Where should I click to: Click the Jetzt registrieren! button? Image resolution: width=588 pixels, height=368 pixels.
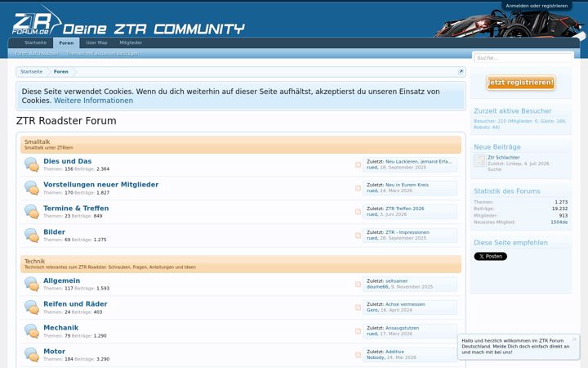[x=521, y=83]
